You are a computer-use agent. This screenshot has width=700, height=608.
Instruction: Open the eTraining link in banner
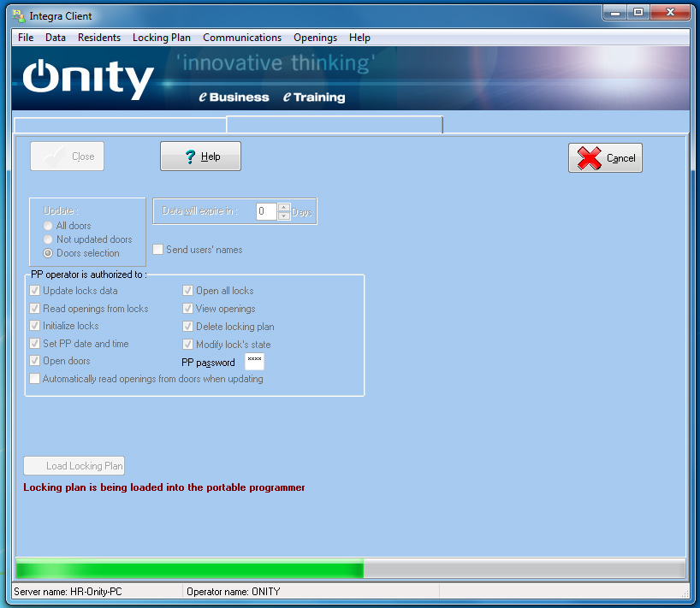tap(314, 97)
